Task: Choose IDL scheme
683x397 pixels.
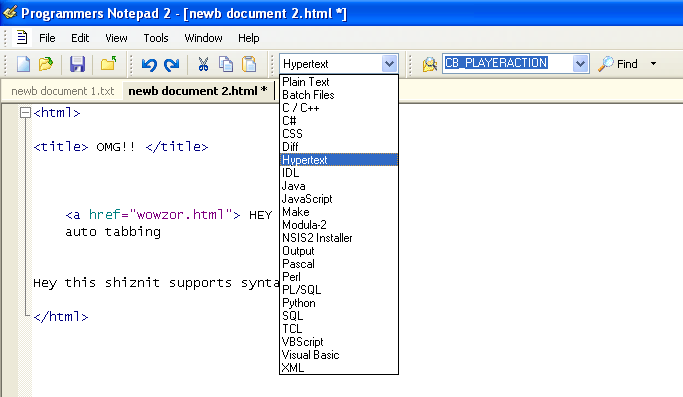Action: coord(339,173)
